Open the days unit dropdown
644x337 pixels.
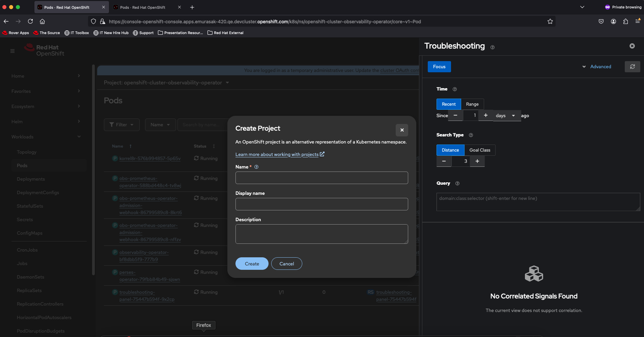tap(506, 115)
